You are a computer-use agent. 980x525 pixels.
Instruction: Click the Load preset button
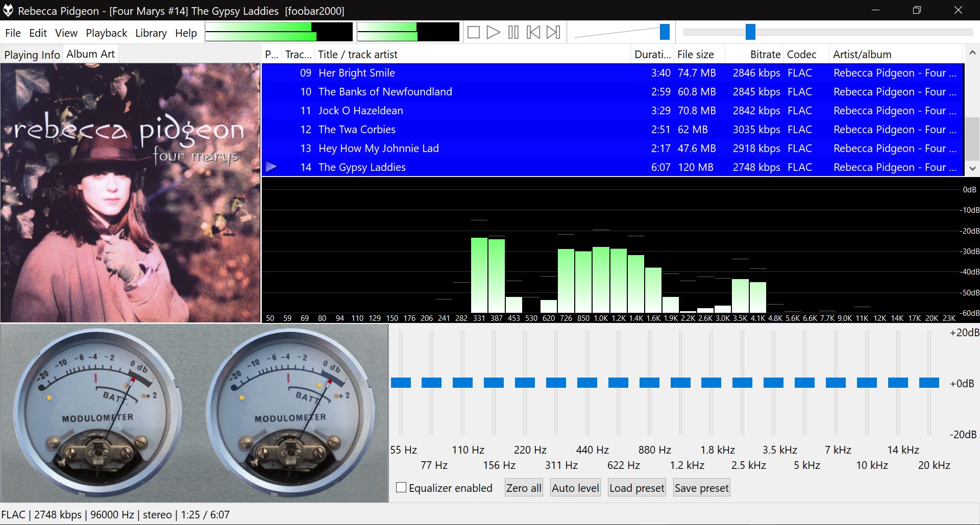click(x=637, y=488)
